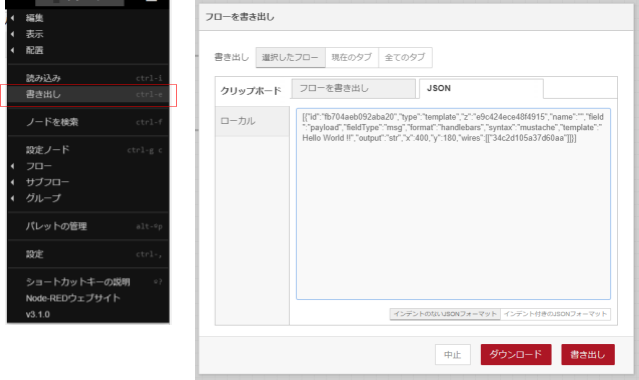Choose 読み込み from the menu
Viewport: 639px width, 380px height.
tap(88, 78)
